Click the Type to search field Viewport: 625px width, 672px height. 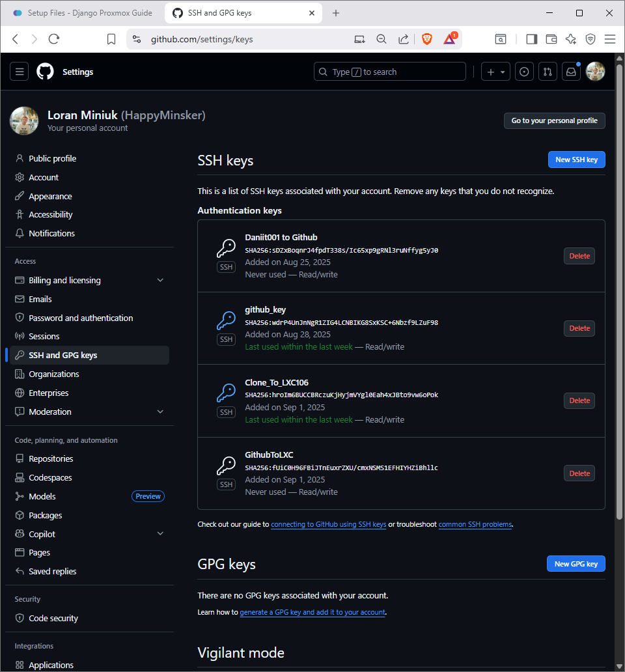[389, 72]
